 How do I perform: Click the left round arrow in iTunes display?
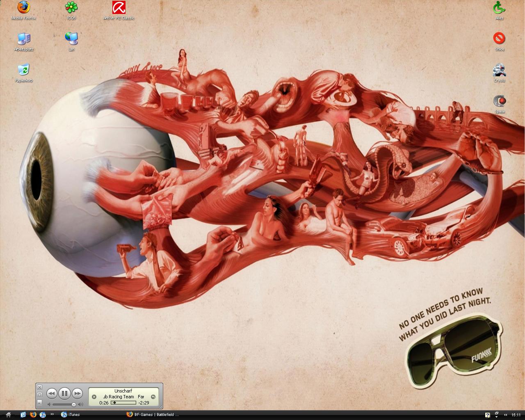pos(94,397)
